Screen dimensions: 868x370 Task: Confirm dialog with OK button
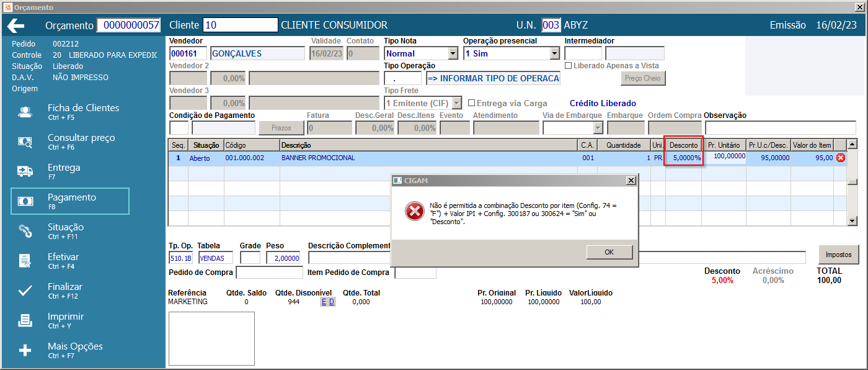[x=609, y=252]
